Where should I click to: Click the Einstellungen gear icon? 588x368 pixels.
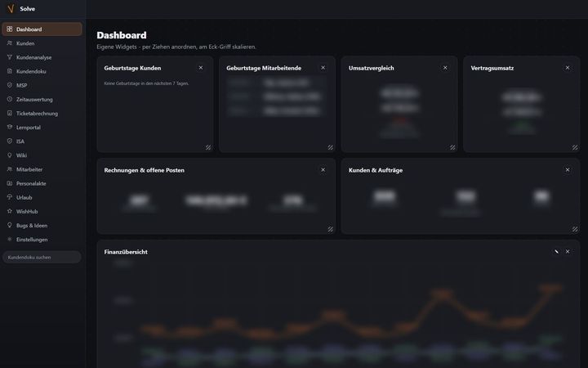(x=10, y=239)
